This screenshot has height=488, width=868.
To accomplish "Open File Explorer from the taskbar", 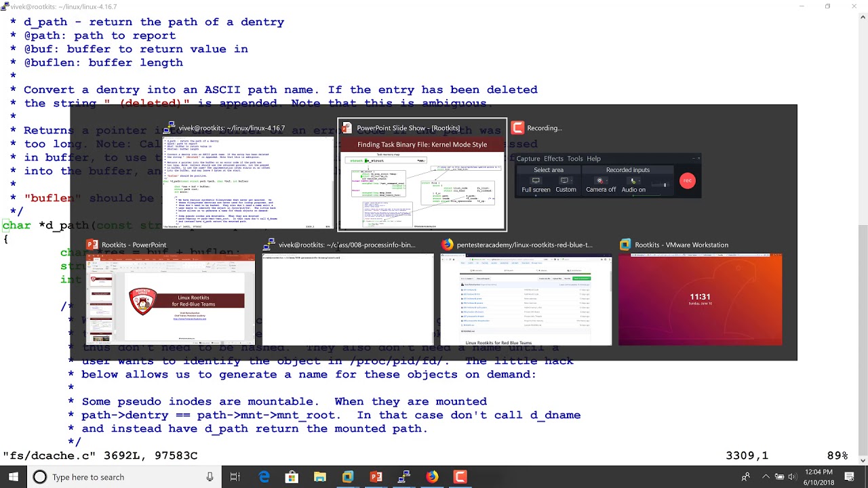I will coord(319,477).
